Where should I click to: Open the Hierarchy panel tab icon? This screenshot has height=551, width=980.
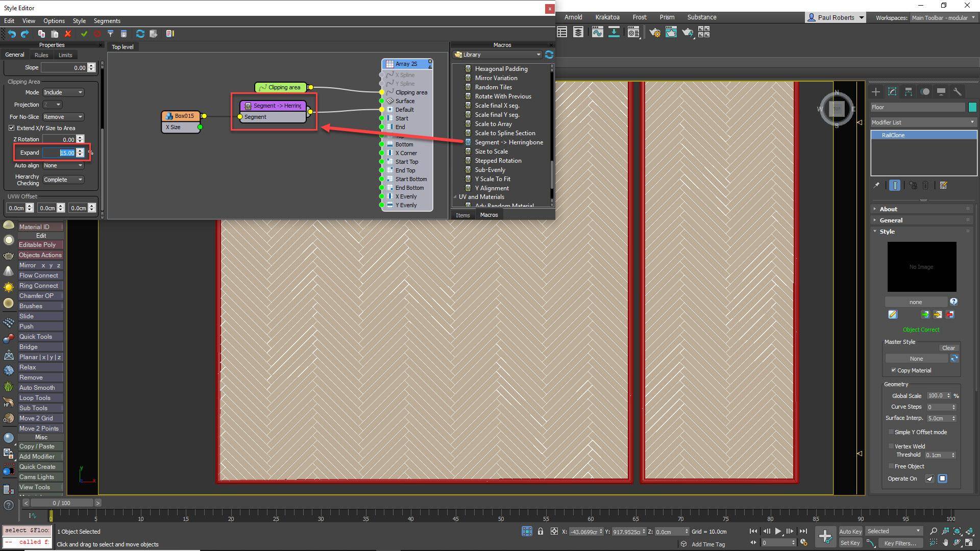(908, 92)
